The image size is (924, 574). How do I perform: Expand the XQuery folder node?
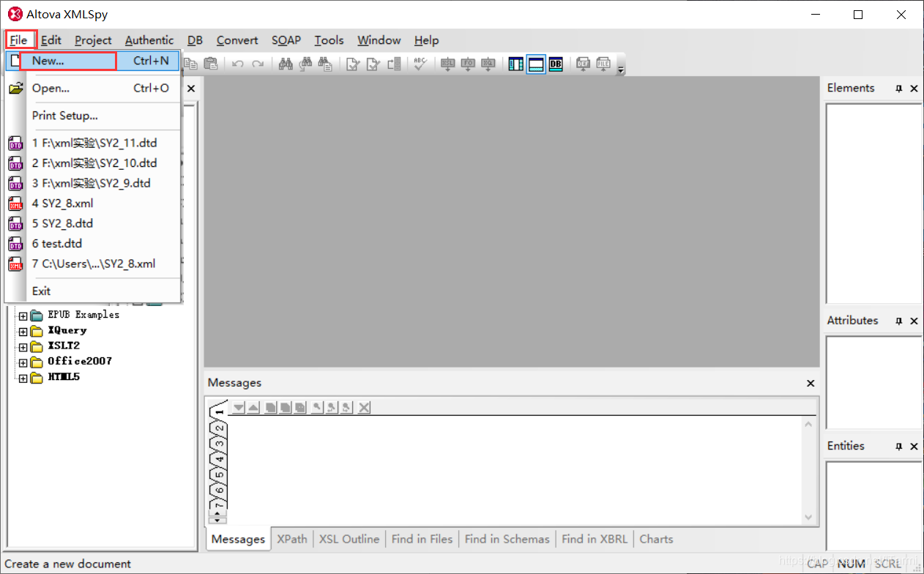pyautogui.click(x=23, y=332)
